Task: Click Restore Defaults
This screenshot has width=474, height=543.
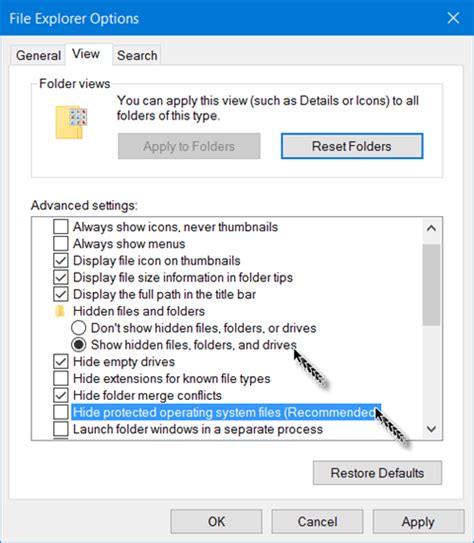Action: (x=377, y=473)
